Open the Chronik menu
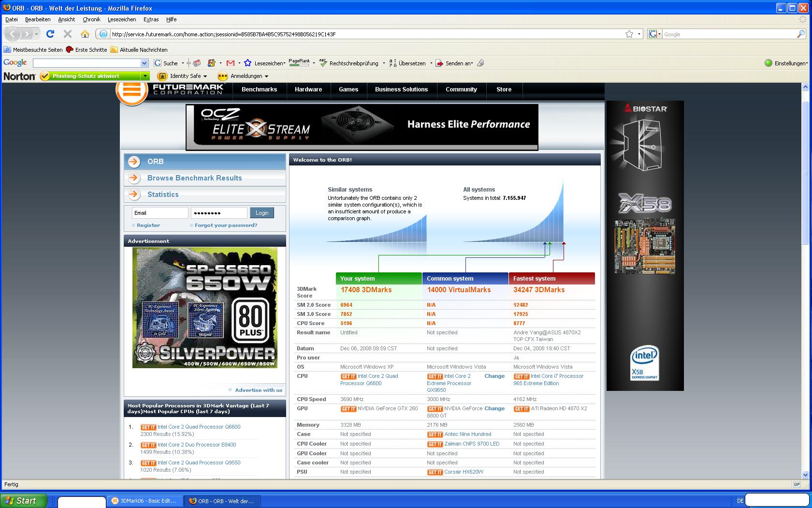This screenshot has width=812, height=508. (x=91, y=19)
